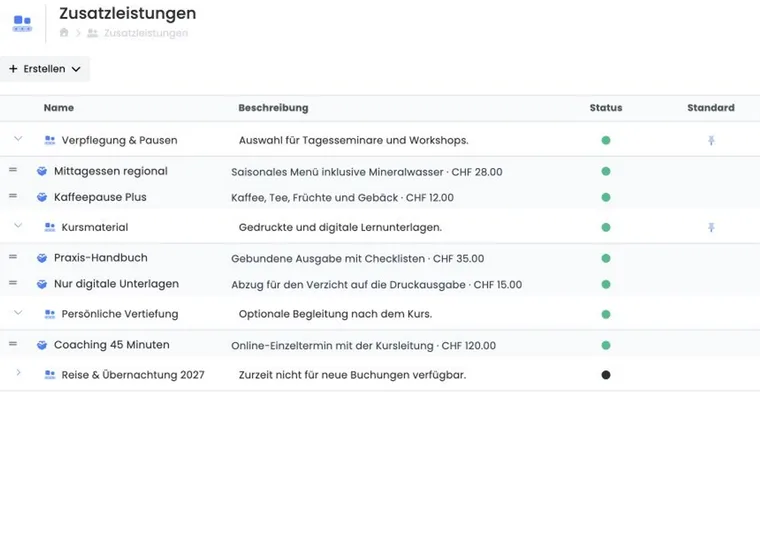The width and height of the screenshot is (760, 548).
Task: Go to home via breadcrumb house icon
Action: (64, 33)
